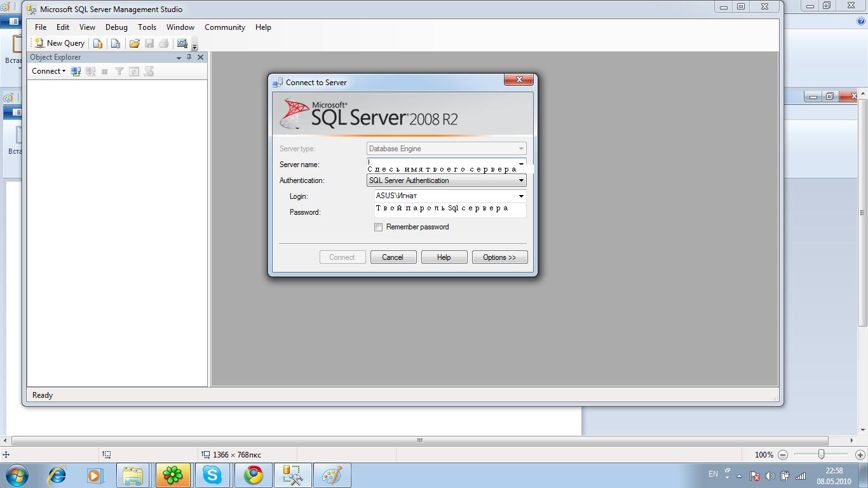Open Windows Media Player from taskbar
The height and width of the screenshot is (488, 868).
(x=95, y=475)
